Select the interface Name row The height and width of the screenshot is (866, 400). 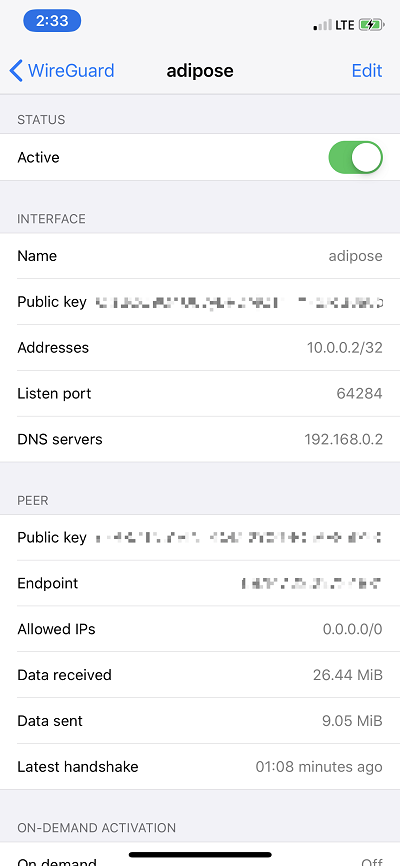(200, 256)
